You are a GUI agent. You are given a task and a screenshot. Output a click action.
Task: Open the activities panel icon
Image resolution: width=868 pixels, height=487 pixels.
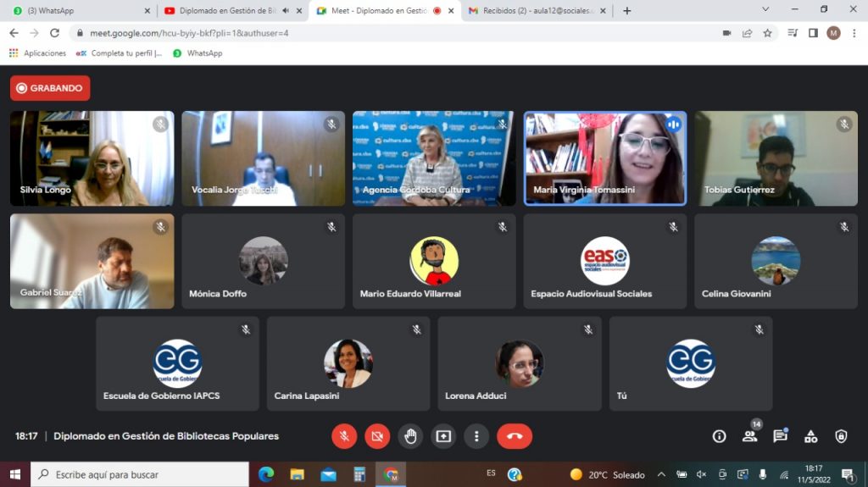(810, 436)
